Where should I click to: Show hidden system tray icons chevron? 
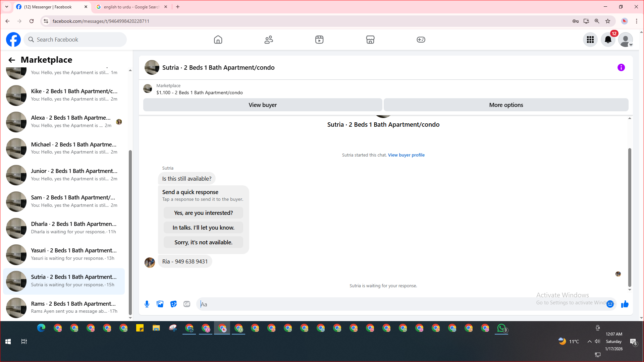pos(589,342)
